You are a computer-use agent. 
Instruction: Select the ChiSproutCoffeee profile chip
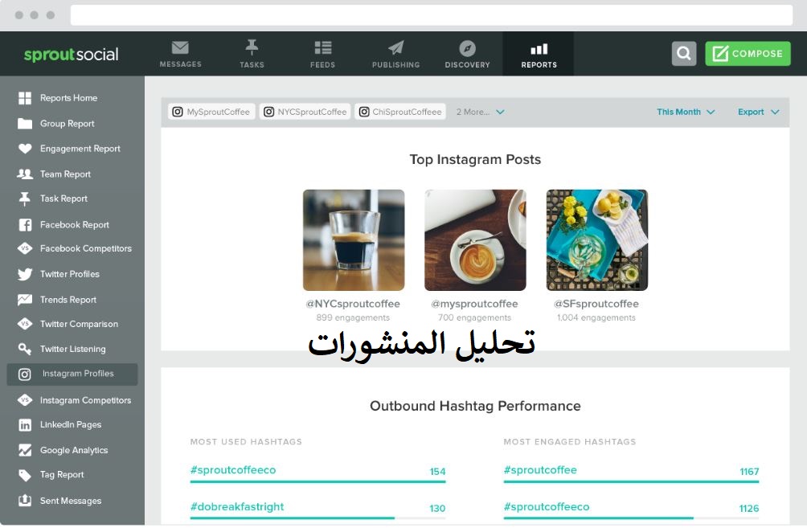(x=400, y=112)
